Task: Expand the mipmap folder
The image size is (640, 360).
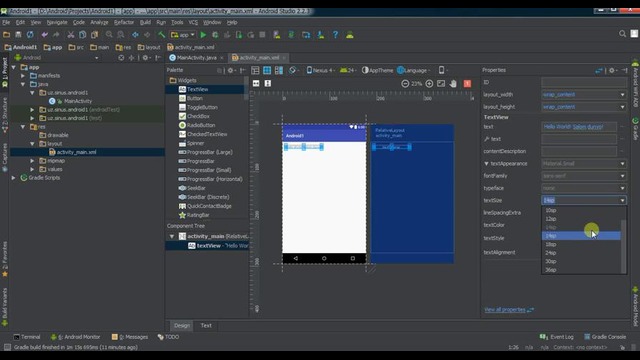Action: (x=32, y=160)
